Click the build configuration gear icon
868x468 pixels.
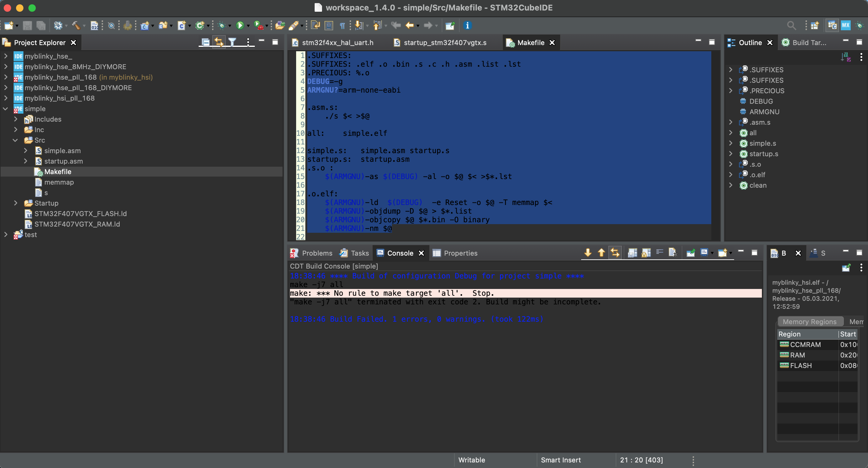click(x=58, y=25)
